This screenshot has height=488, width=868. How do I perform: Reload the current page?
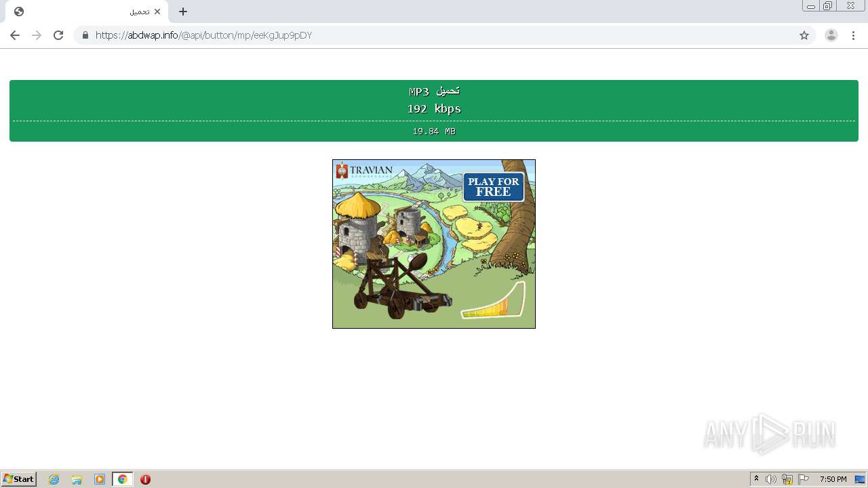pos(58,35)
